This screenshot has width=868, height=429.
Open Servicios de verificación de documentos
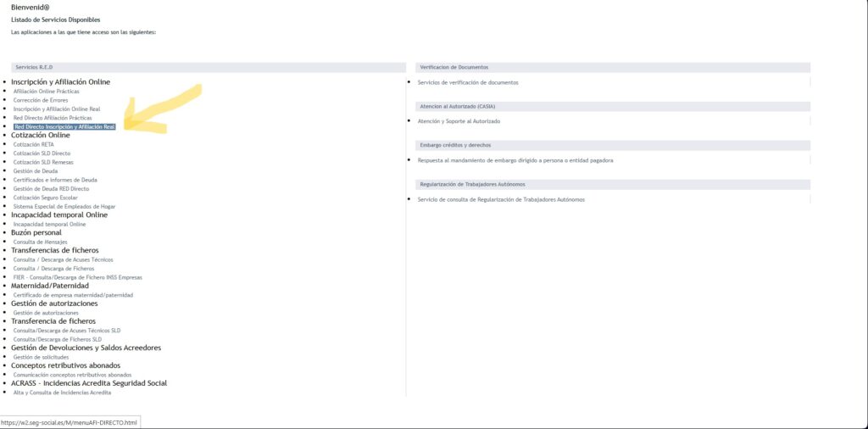(x=468, y=82)
